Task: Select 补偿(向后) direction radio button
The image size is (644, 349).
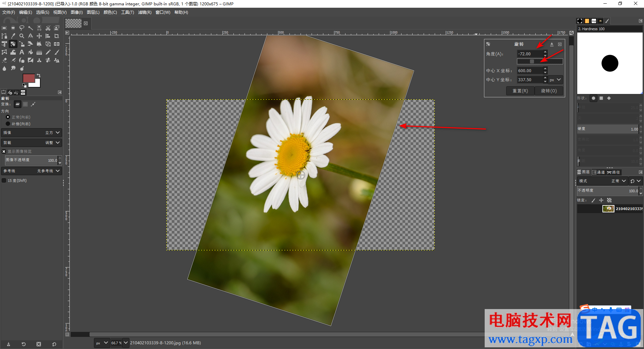Action: (x=8, y=124)
